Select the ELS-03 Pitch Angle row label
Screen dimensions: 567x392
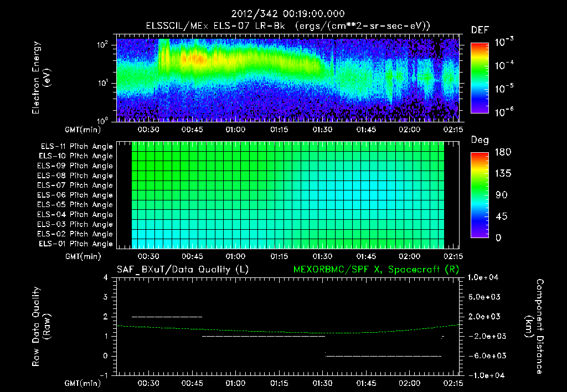(x=75, y=224)
